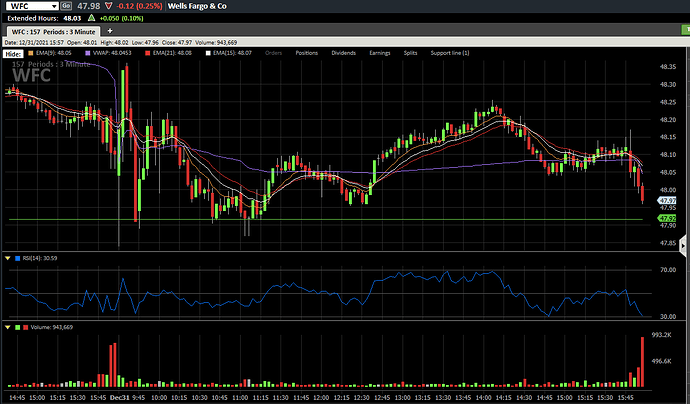This screenshot has width=690, height=404.
Task: Toggle Dividends overlay
Action: tap(344, 53)
